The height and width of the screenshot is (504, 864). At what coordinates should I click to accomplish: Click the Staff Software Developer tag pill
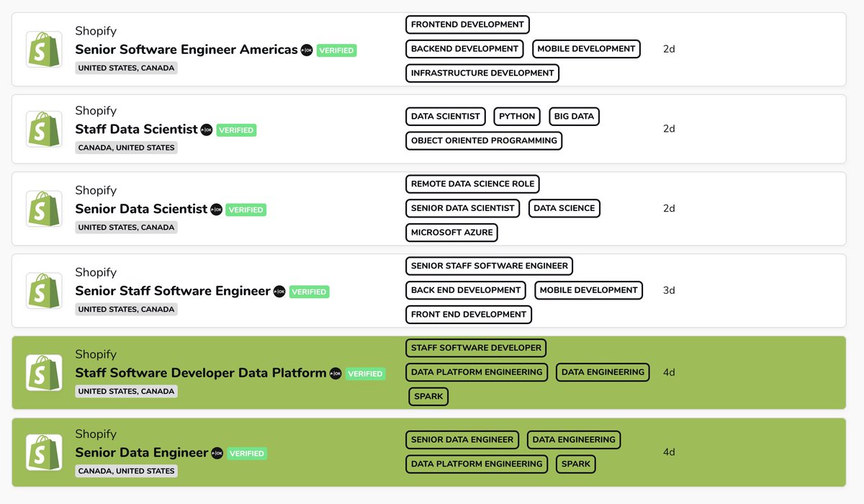pyautogui.click(x=476, y=348)
